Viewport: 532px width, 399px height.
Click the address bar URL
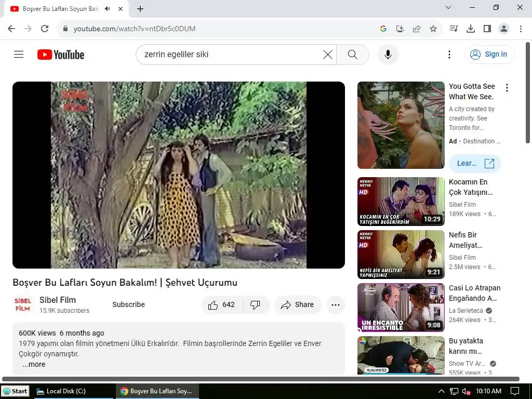[135, 29]
